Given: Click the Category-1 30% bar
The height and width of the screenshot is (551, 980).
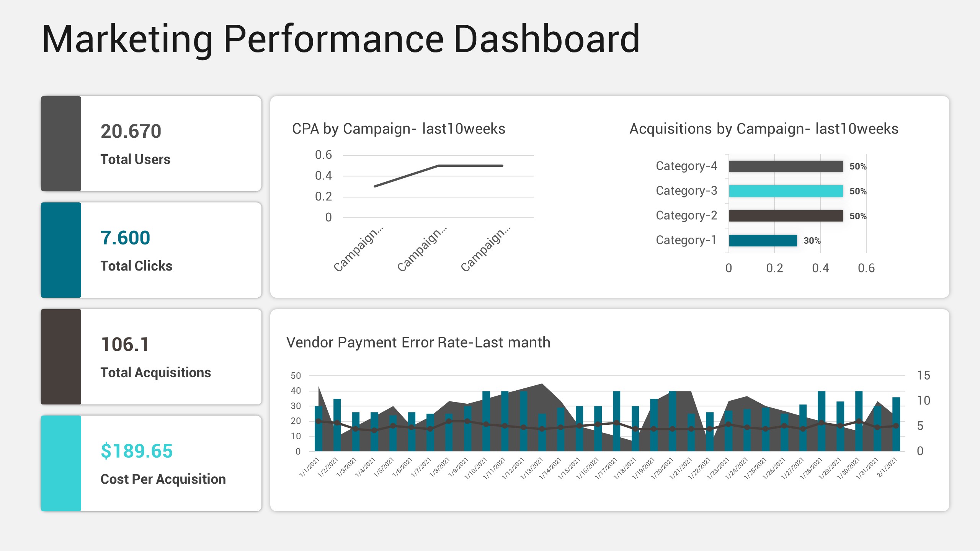Looking at the screenshot, I should tap(763, 240).
